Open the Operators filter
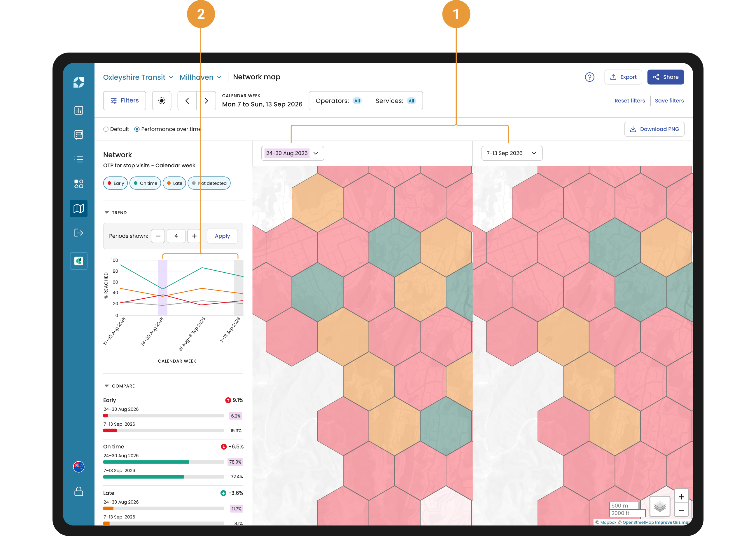The height and width of the screenshot is (536, 756). (338, 101)
